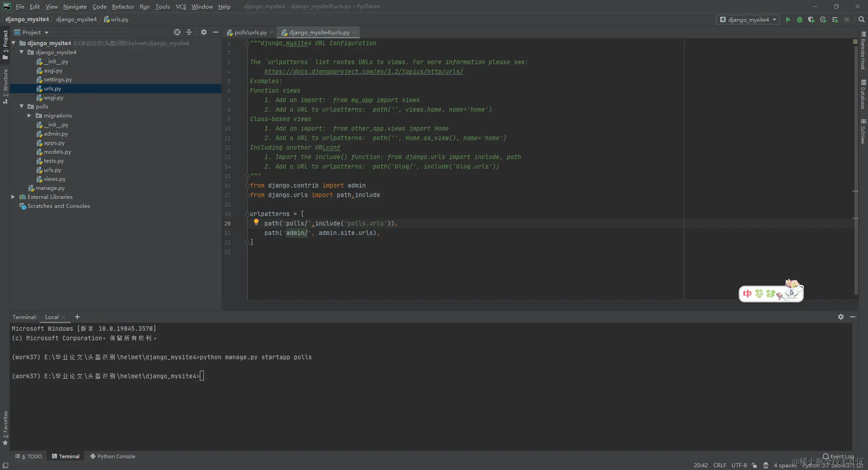Open the Django docs URL link in docstring

click(363, 71)
